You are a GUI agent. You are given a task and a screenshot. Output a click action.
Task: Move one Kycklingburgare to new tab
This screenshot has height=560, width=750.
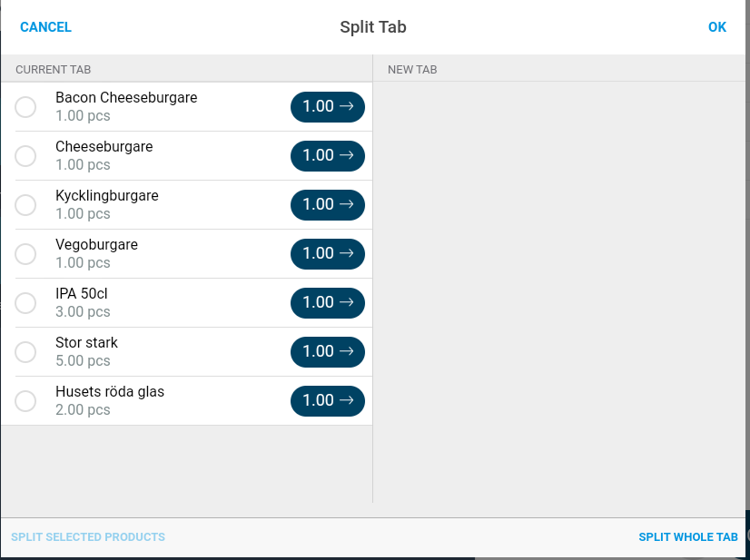[328, 205]
